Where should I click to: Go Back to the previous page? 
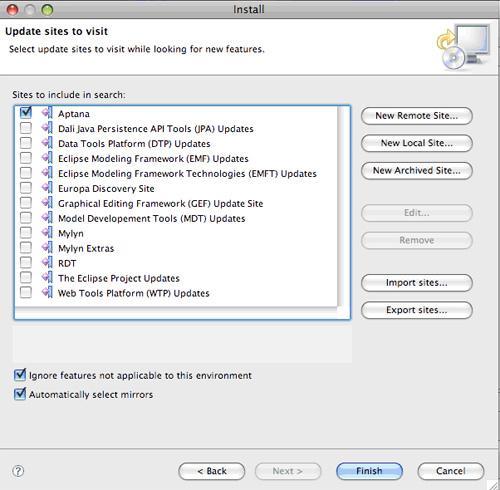click(212, 471)
